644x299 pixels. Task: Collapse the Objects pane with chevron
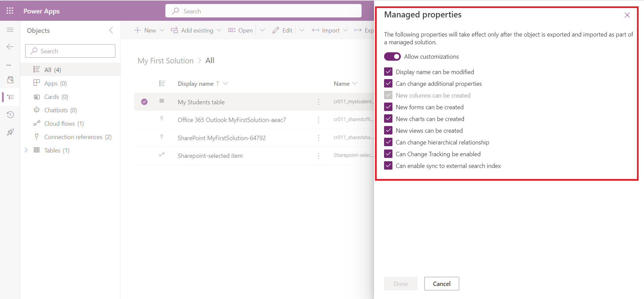tap(111, 31)
